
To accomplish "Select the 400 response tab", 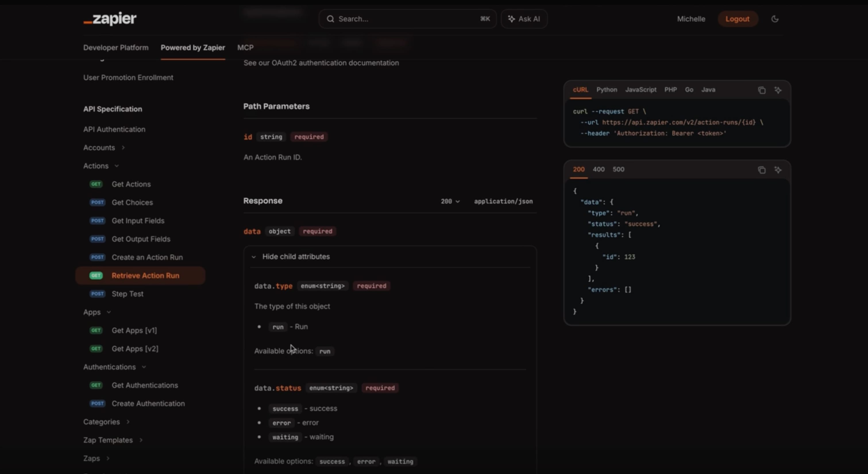I will pos(598,169).
